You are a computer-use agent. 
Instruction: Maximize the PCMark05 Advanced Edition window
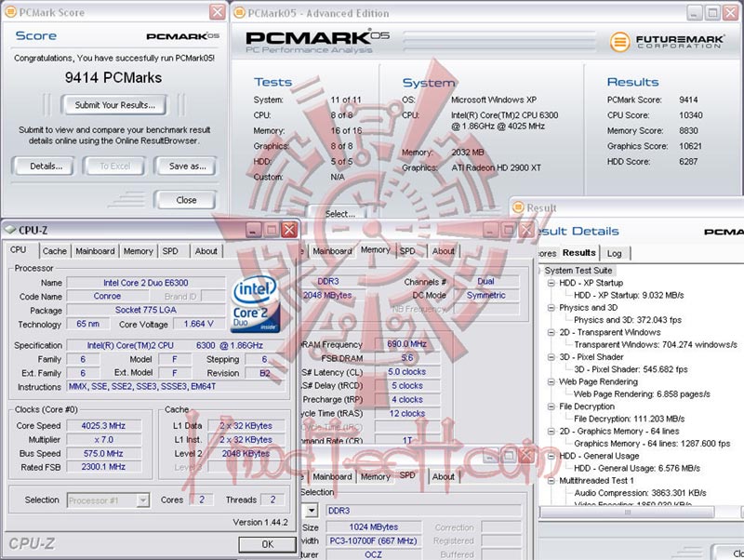click(x=712, y=13)
